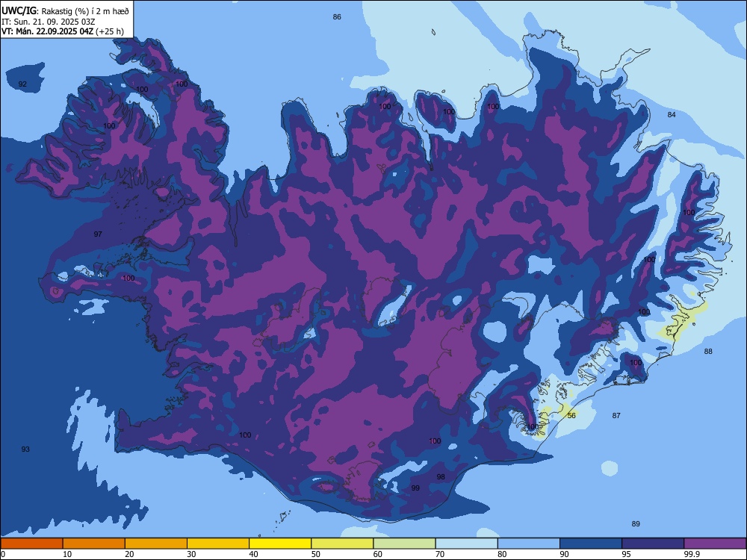Click the map humidity value '99' near south coast
The width and height of the screenshot is (747, 560).
(x=415, y=488)
